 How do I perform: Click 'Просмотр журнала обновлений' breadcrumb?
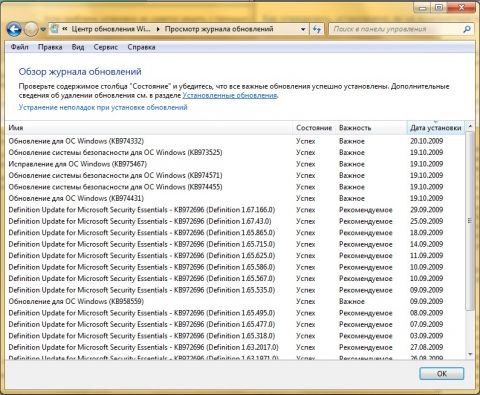click(x=219, y=29)
